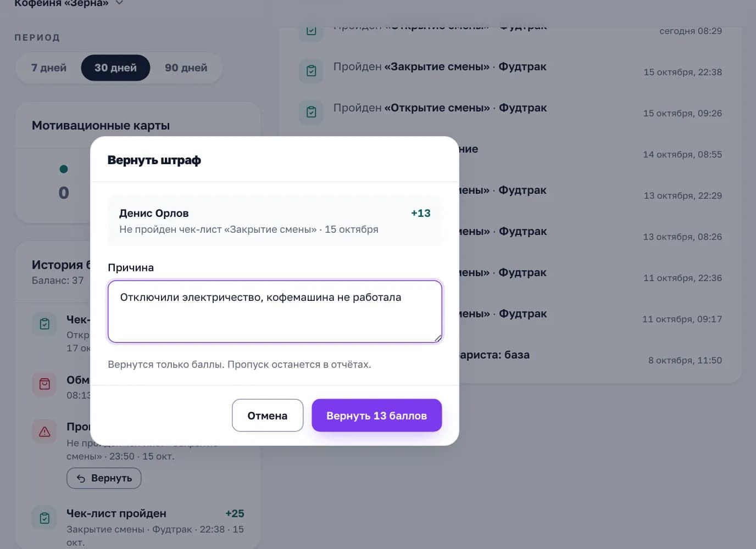The image size is (756, 549).
Task: Click the «+25» points in the history list
Action: tap(235, 513)
